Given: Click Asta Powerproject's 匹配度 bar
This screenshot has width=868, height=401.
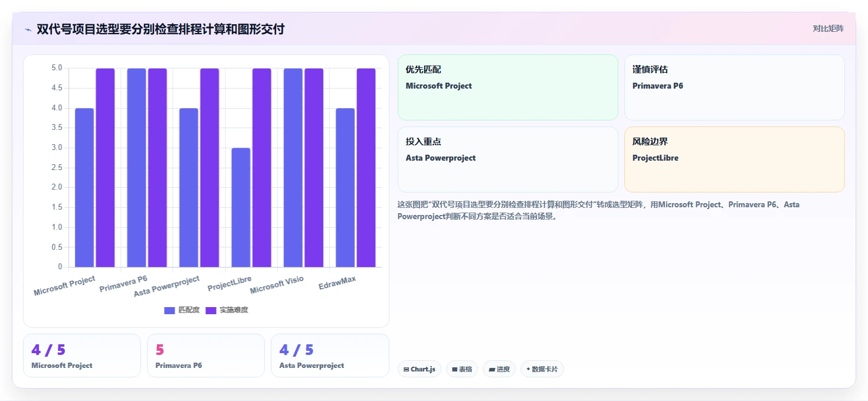Looking at the screenshot, I should [189, 188].
